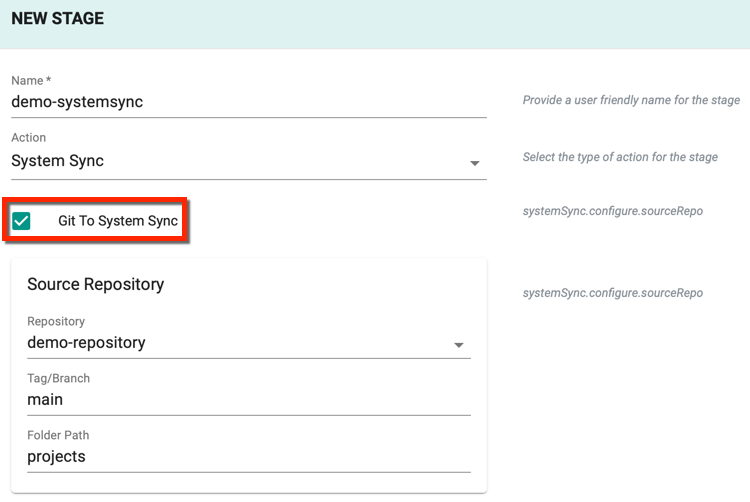This screenshot has height=502, width=750.
Task: Click the Name field containing demo-systemsync
Action: tap(249, 102)
